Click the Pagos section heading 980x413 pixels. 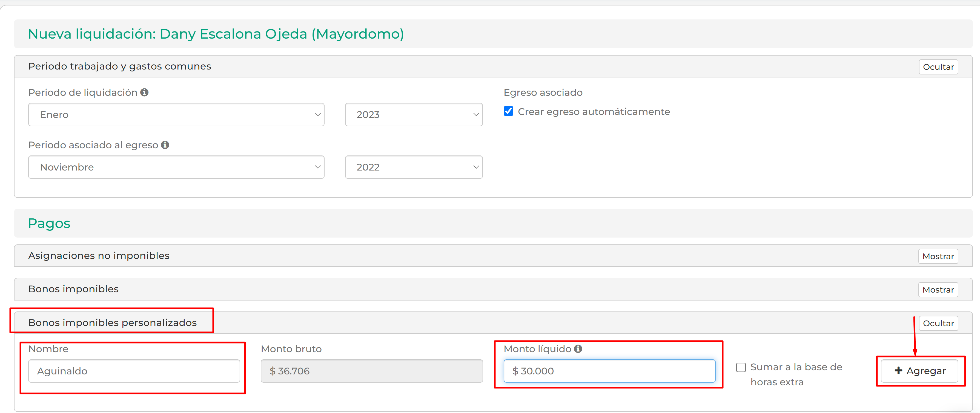tap(49, 223)
